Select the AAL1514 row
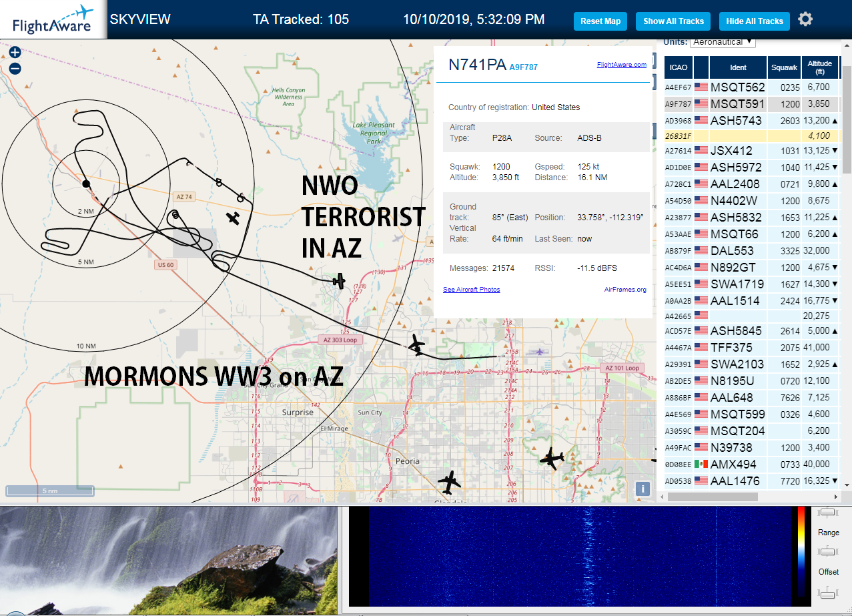852x616 pixels. pyautogui.click(x=752, y=300)
